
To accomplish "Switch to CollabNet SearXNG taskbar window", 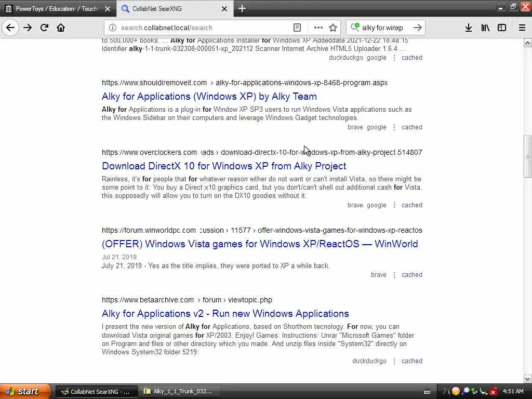I will tap(96, 392).
